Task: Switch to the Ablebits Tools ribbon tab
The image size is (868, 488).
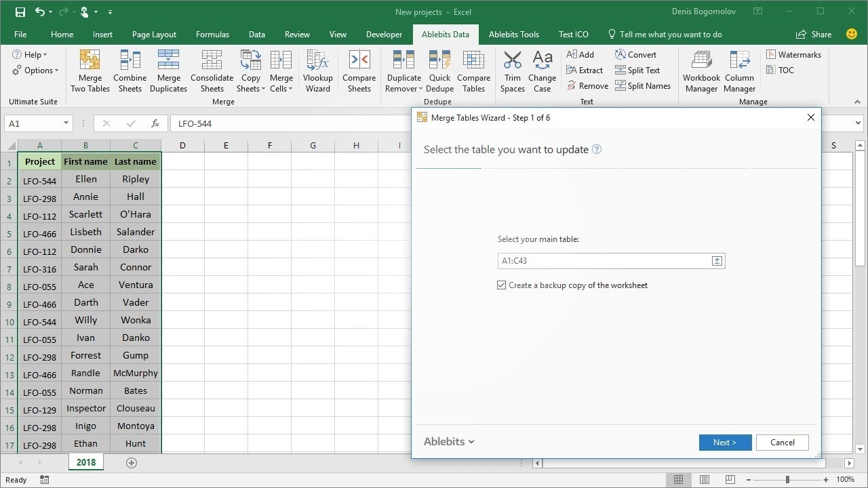Action: (x=513, y=34)
